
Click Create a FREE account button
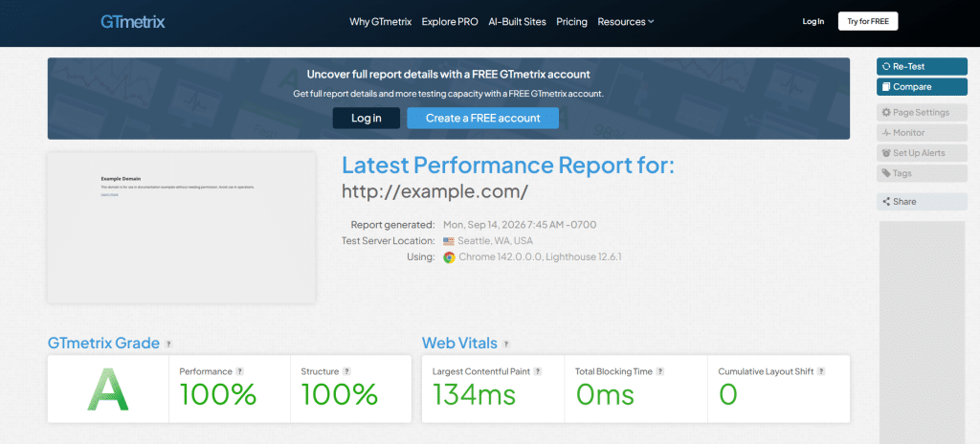point(483,119)
